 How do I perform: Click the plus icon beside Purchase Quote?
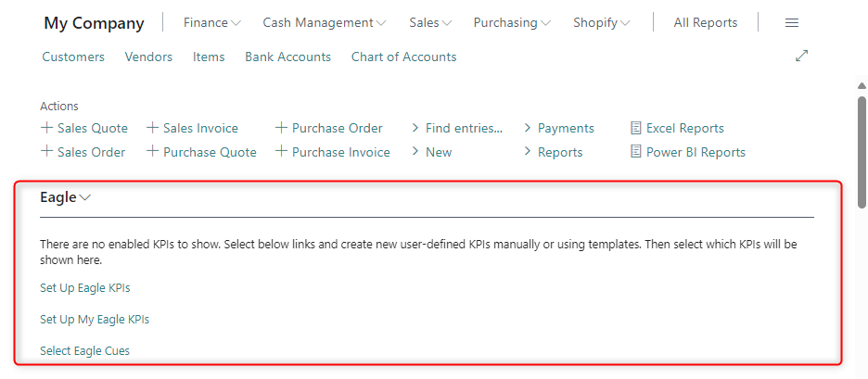(x=153, y=152)
